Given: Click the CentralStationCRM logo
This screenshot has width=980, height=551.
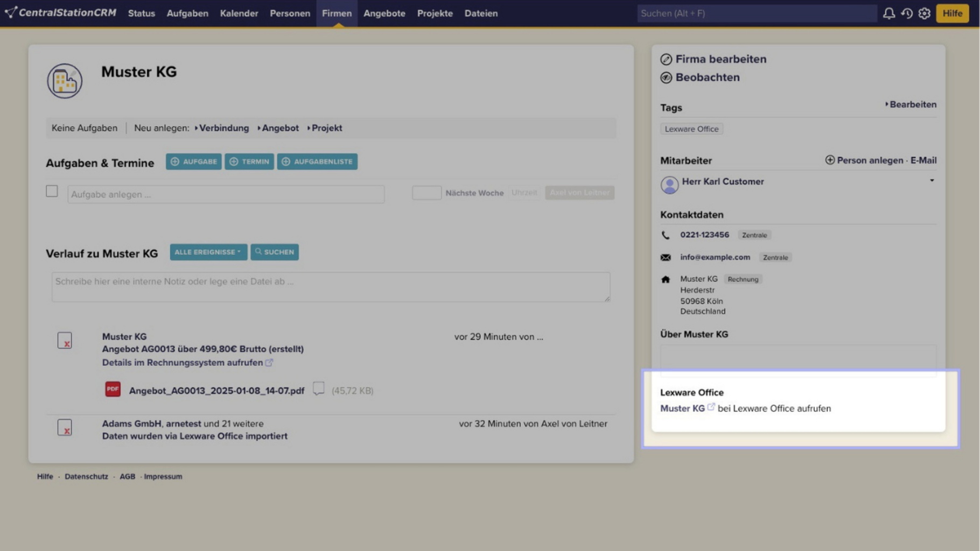Looking at the screenshot, I should 60,12.
